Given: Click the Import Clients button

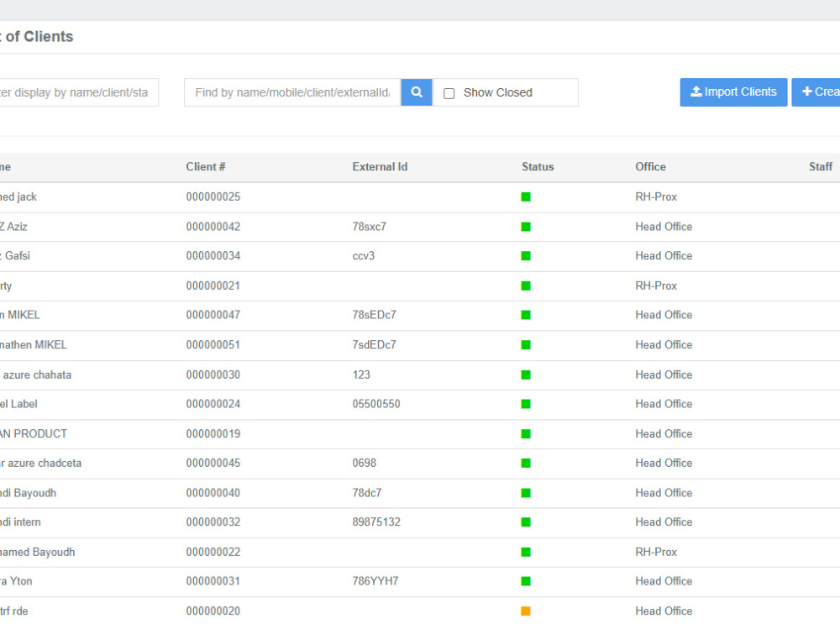Looking at the screenshot, I should [733, 92].
